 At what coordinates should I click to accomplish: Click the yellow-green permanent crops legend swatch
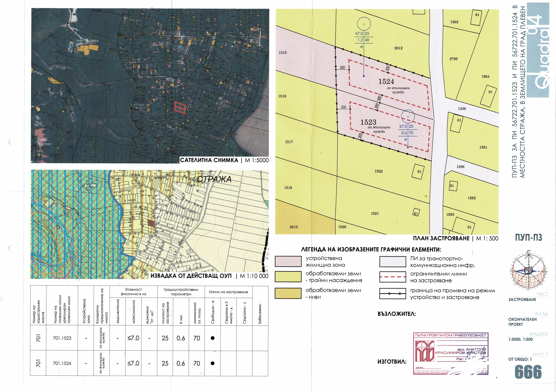pos(288,277)
